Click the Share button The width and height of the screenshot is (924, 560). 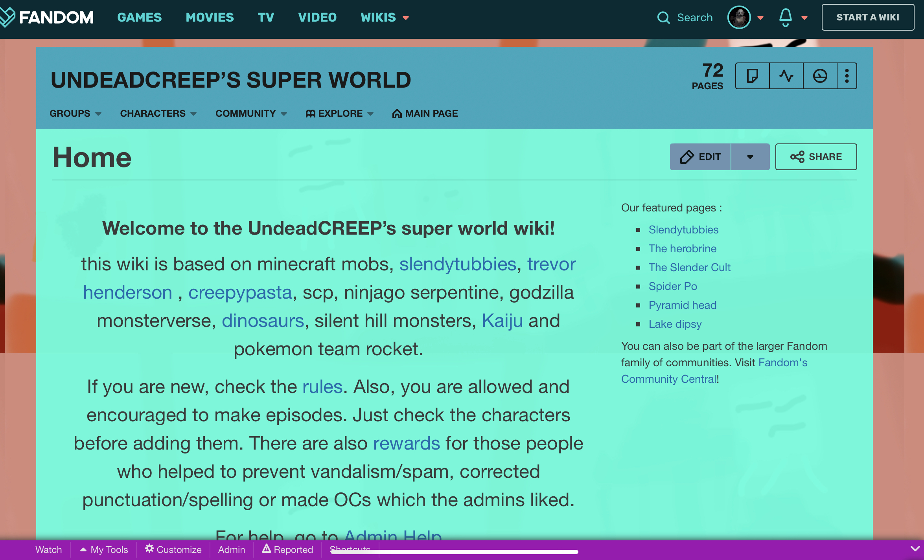click(816, 157)
